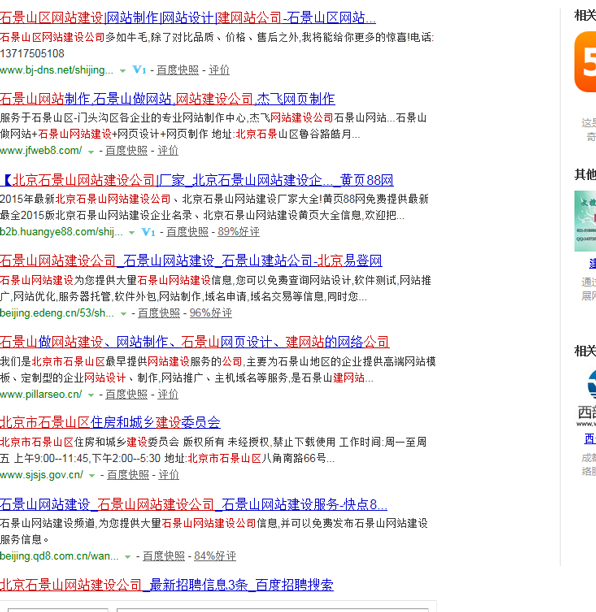Click 评价 for the pillarseo.cn result
The width and height of the screenshot is (596, 612).
(168, 395)
